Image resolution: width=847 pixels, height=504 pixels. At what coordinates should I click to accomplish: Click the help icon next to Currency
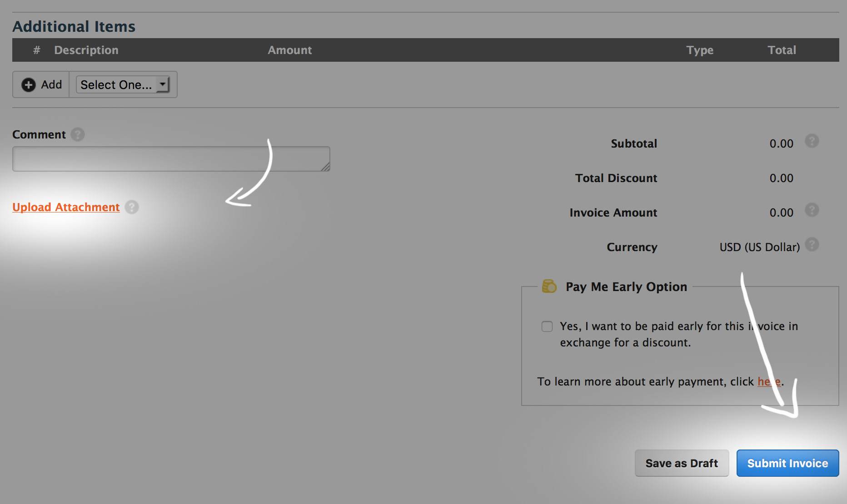point(812,245)
